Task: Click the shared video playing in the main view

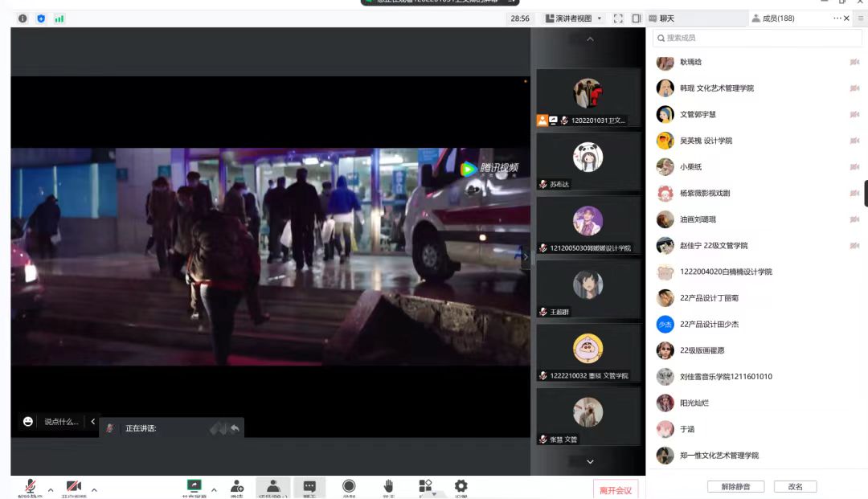Action: click(x=270, y=256)
